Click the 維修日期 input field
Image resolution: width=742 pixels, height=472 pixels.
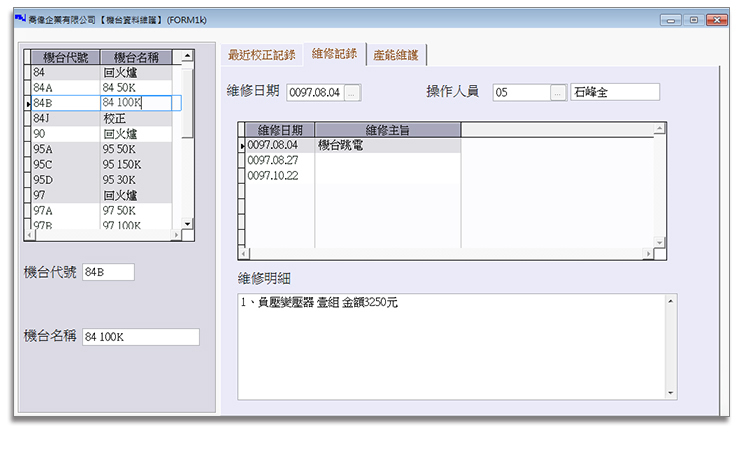[x=315, y=92]
